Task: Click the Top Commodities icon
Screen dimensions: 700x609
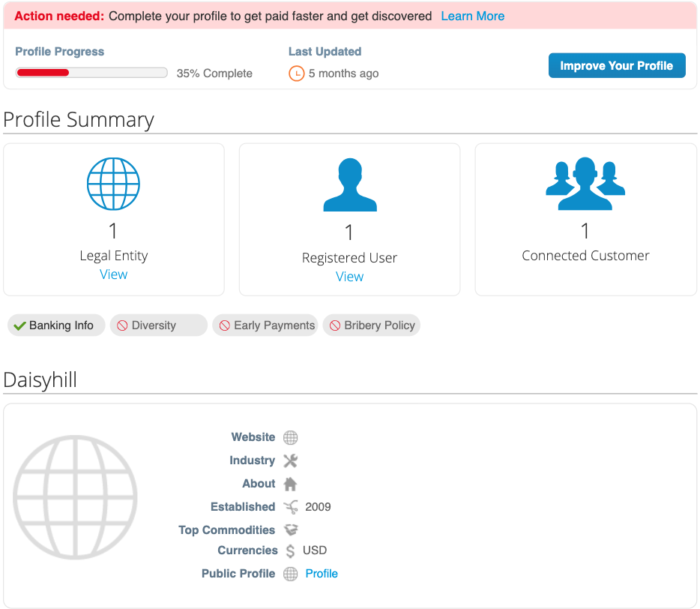Action: point(290,530)
